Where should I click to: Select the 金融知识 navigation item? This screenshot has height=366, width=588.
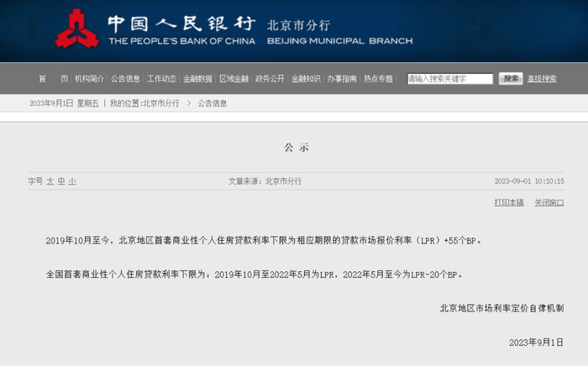click(306, 79)
